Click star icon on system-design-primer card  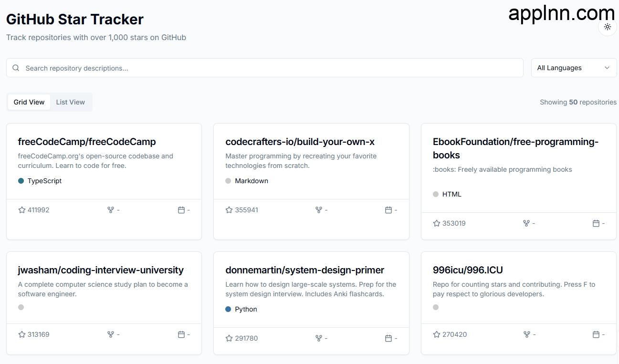(229, 338)
